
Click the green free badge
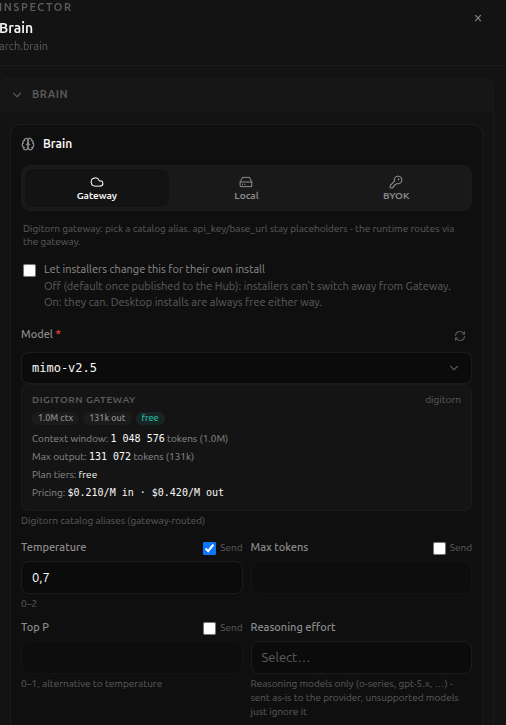tap(150, 418)
